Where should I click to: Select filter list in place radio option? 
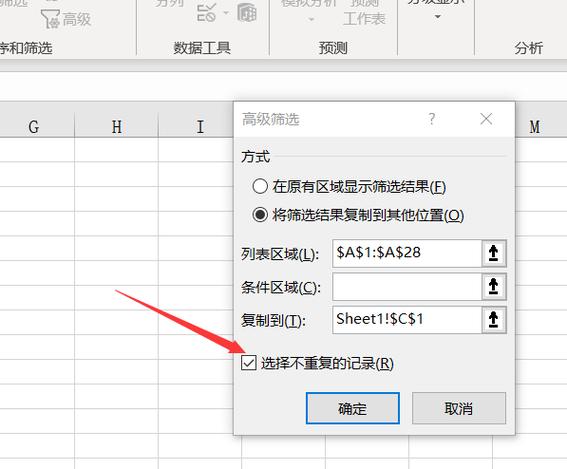(260, 187)
